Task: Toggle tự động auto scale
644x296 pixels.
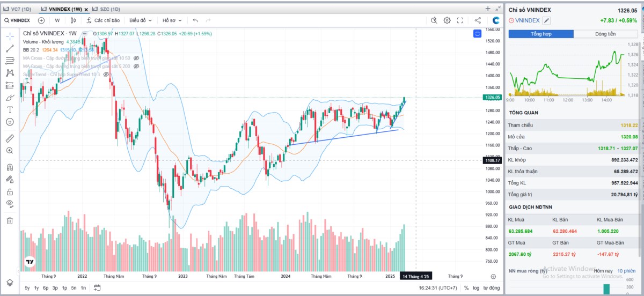Action: [x=491, y=288]
